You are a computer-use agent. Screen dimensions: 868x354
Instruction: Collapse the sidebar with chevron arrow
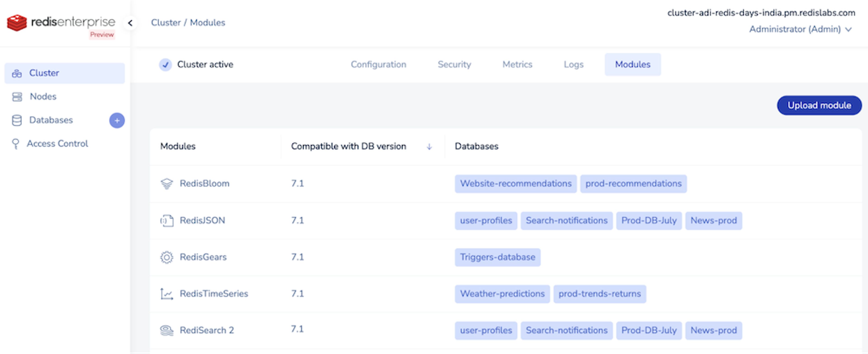tap(130, 23)
